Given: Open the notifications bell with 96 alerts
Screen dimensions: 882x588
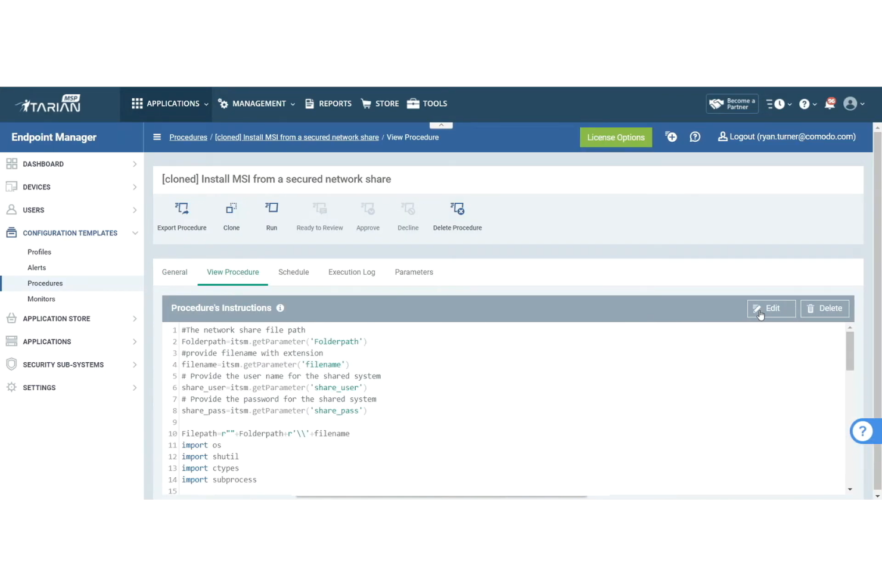Looking at the screenshot, I should [830, 104].
